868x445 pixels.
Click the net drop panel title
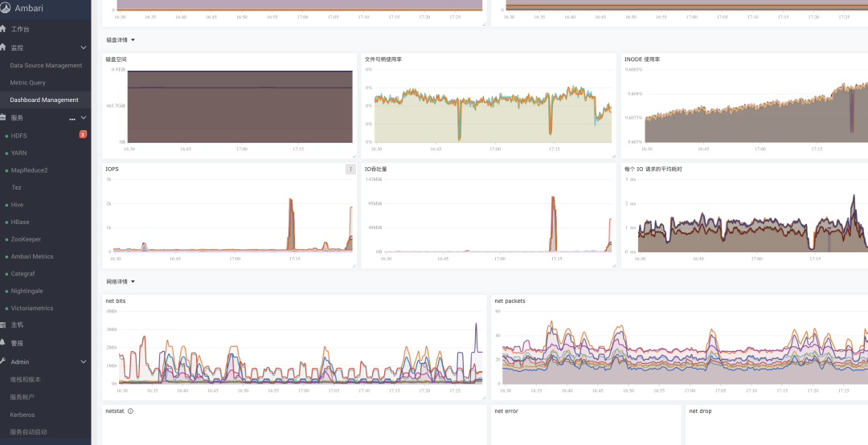coord(700,411)
